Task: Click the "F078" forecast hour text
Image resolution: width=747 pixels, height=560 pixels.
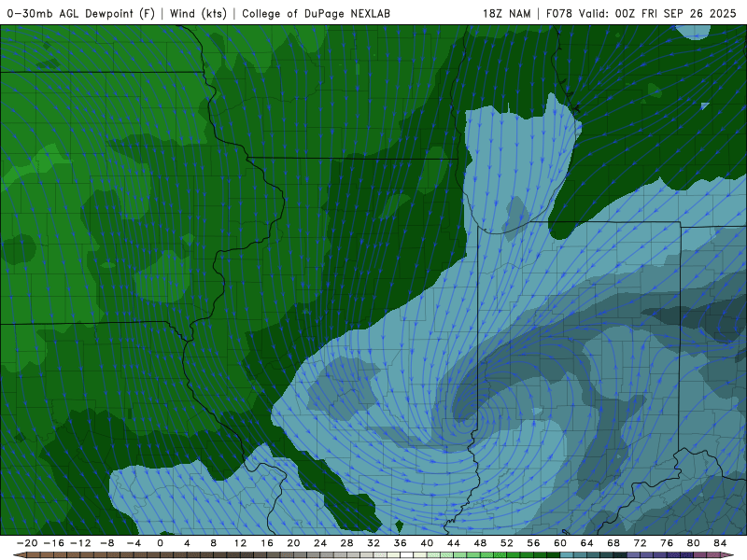Action: [558, 13]
